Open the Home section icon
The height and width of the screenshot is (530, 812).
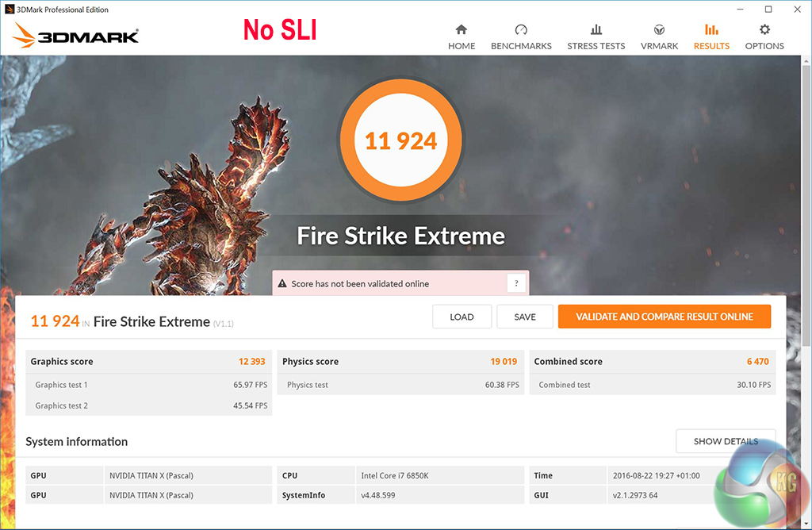(x=461, y=29)
